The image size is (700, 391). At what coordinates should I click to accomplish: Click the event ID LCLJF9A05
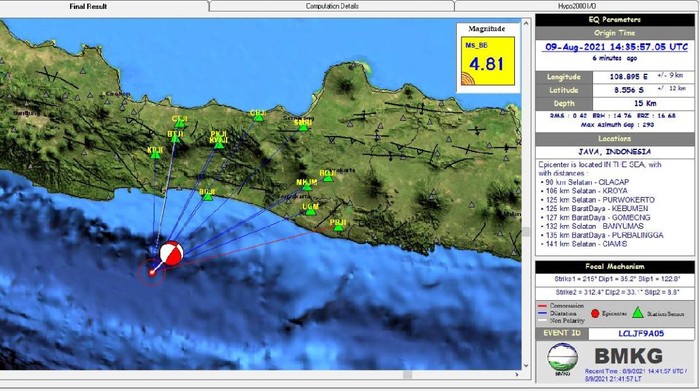point(641,333)
